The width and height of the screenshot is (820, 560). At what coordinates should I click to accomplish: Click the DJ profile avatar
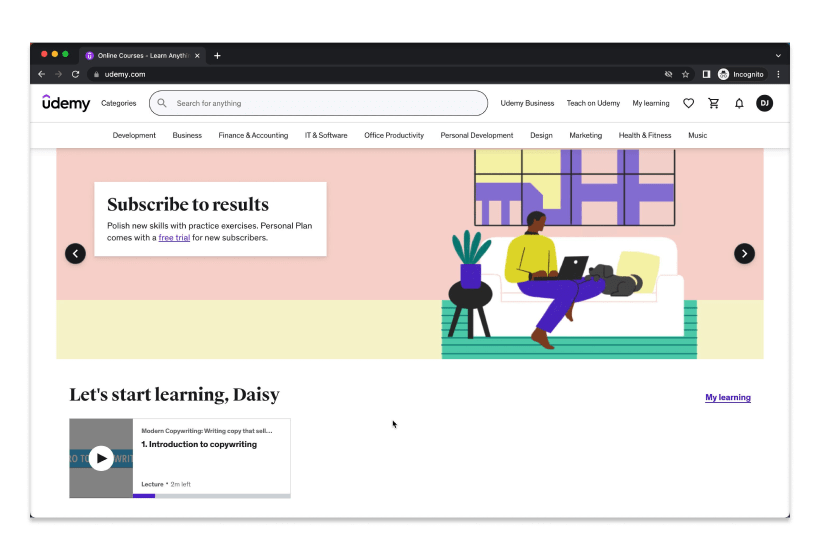point(765,103)
